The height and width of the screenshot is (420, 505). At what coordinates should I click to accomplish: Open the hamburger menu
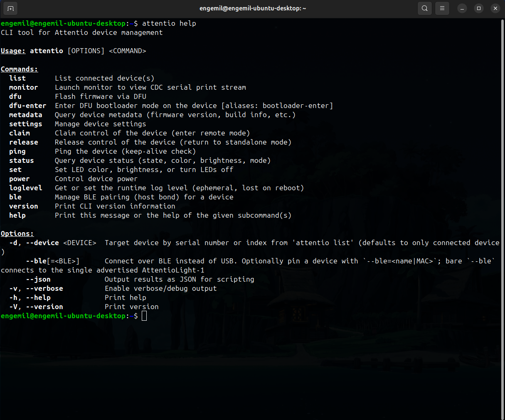pyautogui.click(x=442, y=8)
